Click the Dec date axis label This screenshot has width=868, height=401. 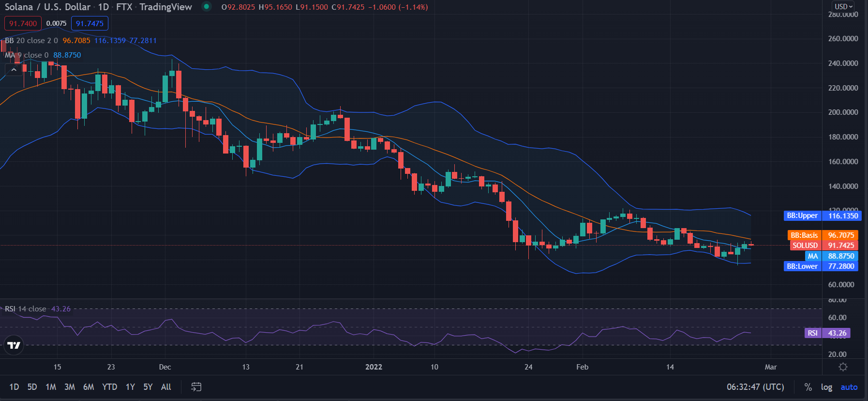click(x=165, y=367)
